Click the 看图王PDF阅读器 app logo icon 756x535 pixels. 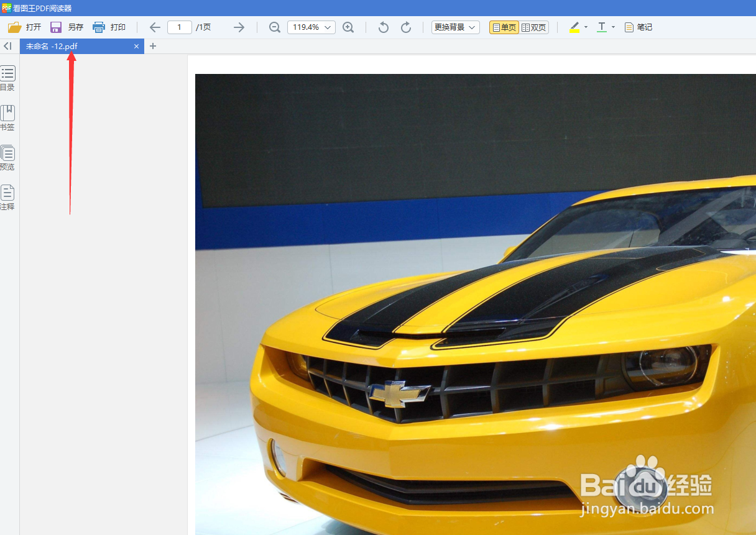pyautogui.click(x=6, y=7)
